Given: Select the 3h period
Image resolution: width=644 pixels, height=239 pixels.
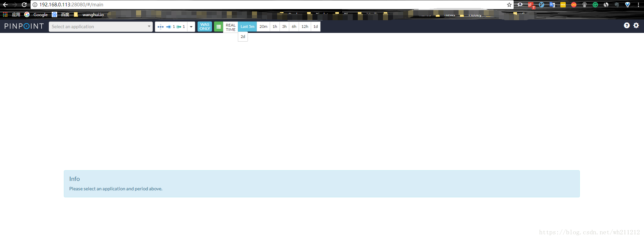Looking at the screenshot, I should (285, 27).
